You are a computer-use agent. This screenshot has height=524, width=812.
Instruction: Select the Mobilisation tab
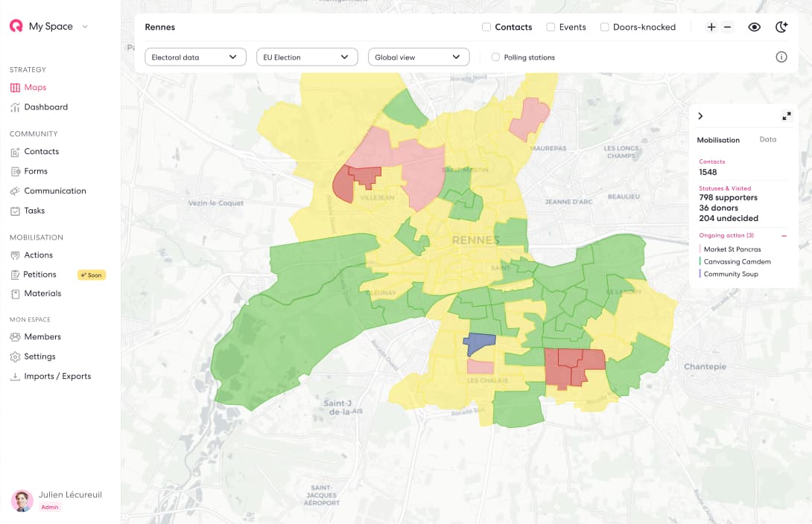718,140
